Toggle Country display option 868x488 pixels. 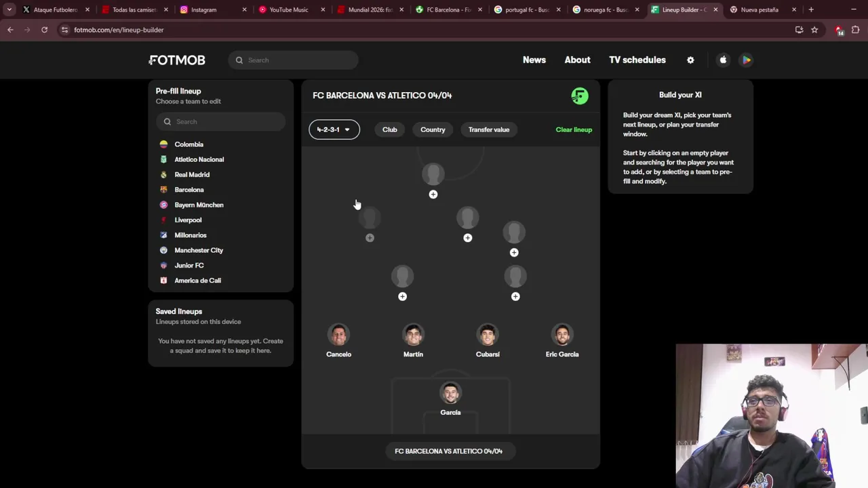(433, 129)
